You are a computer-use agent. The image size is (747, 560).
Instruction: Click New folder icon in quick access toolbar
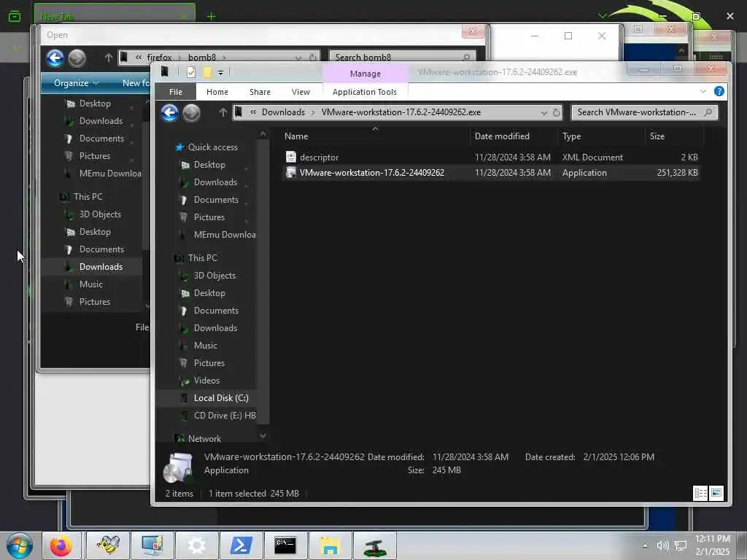click(x=207, y=72)
